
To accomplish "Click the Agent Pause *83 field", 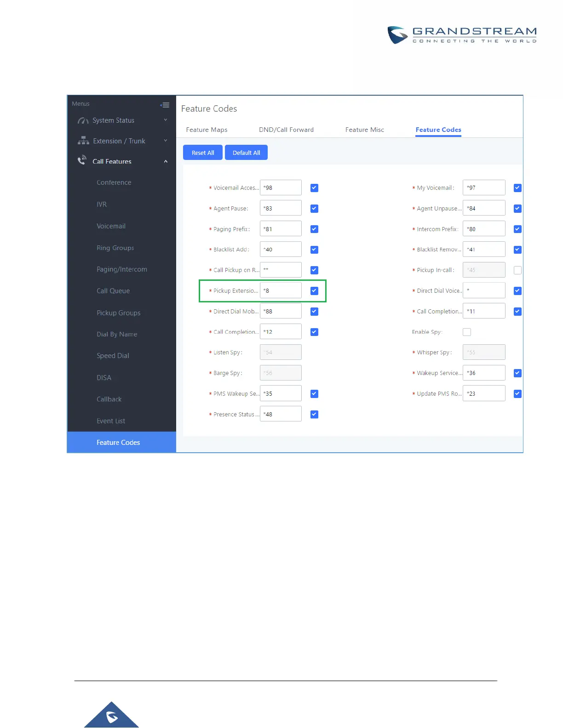I will pos(281,208).
